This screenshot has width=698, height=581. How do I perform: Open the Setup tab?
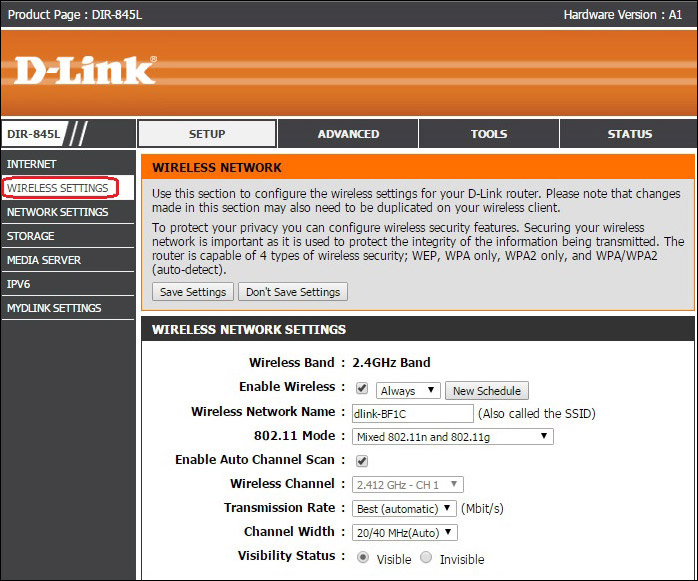[x=207, y=134]
